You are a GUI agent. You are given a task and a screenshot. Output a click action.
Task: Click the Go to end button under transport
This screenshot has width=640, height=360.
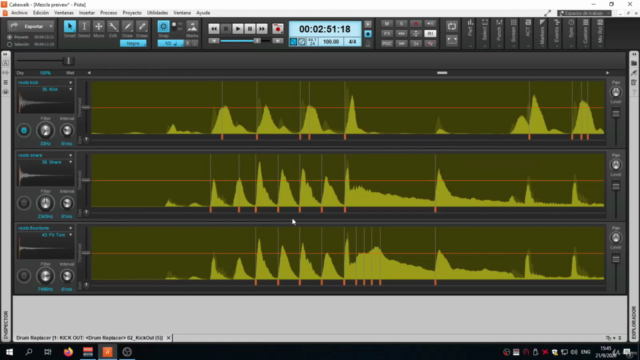pyautogui.click(x=278, y=41)
